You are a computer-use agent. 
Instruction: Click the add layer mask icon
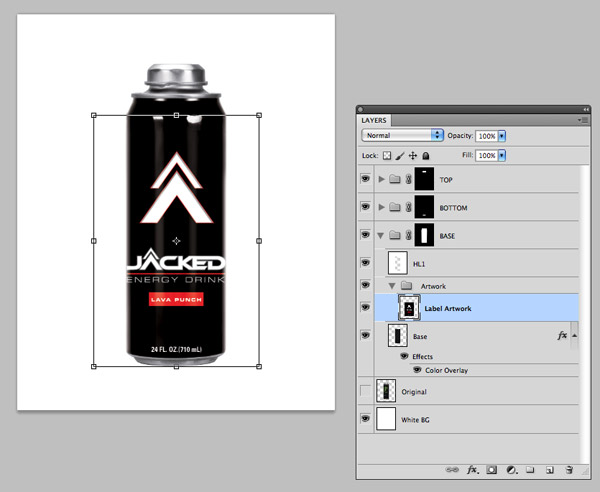491,469
